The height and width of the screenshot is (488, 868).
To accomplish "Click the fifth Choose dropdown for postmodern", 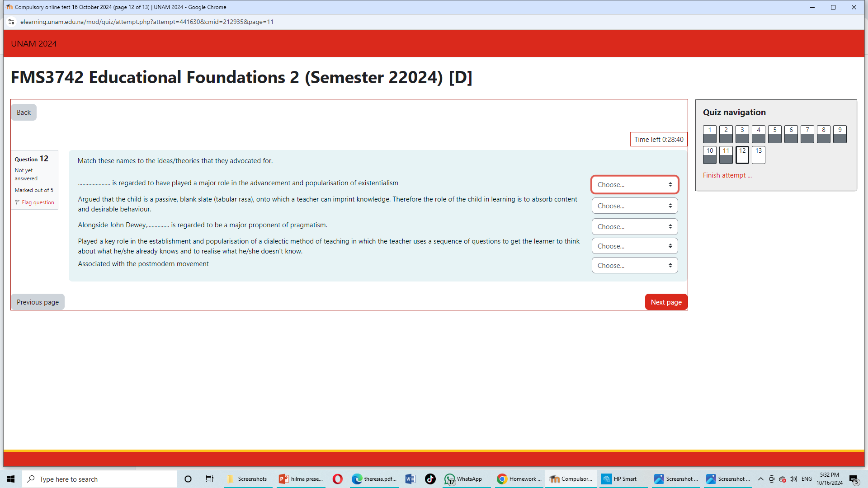I will (634, 265).
